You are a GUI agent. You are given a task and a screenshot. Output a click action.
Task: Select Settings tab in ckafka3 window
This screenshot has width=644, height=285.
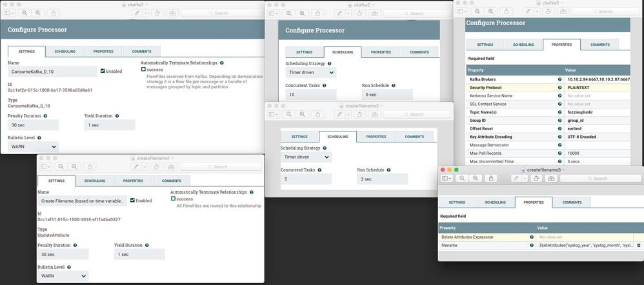(485, 44)
